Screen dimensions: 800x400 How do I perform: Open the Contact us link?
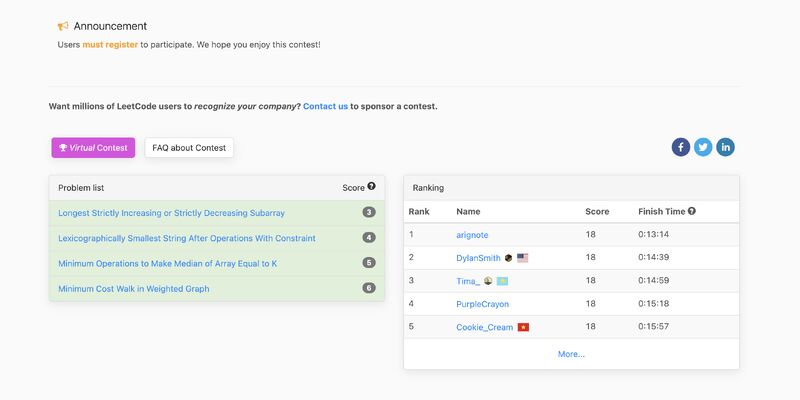coord(326,107)
